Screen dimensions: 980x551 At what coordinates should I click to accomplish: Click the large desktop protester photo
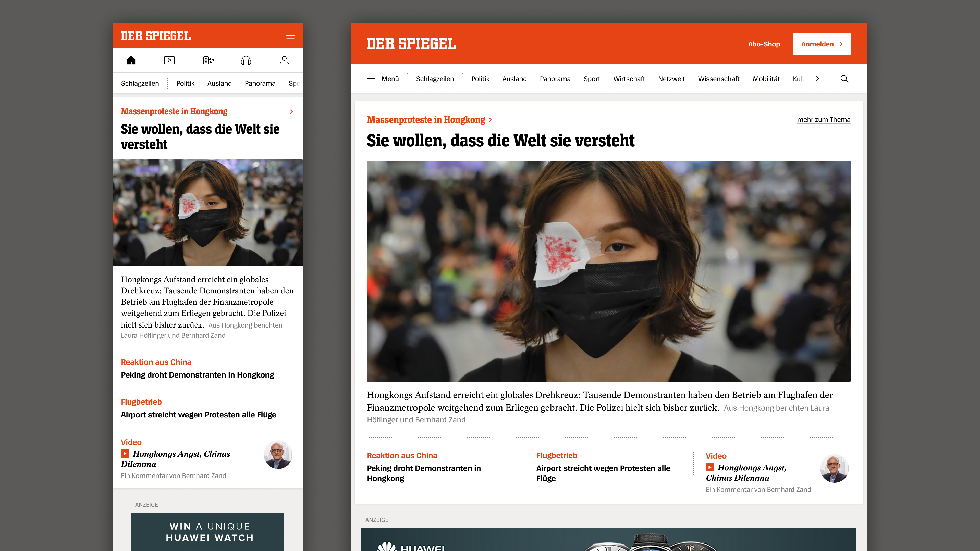tap(609, 271)
